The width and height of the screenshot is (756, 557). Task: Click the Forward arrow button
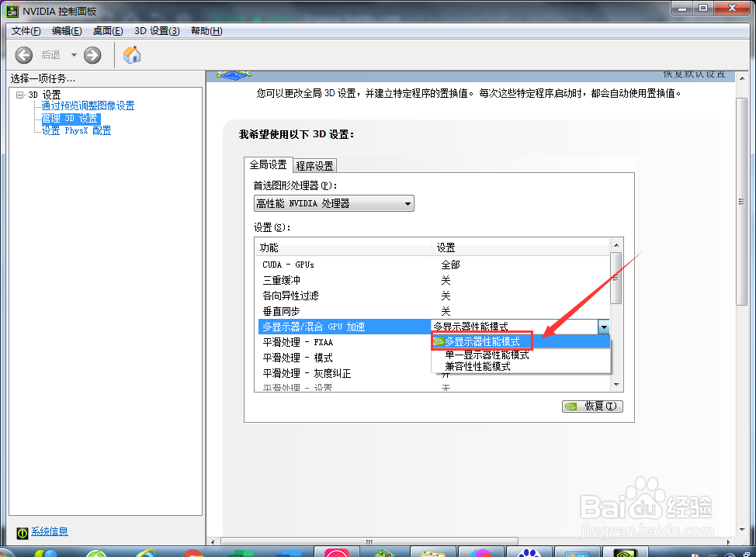click(92, 55)
